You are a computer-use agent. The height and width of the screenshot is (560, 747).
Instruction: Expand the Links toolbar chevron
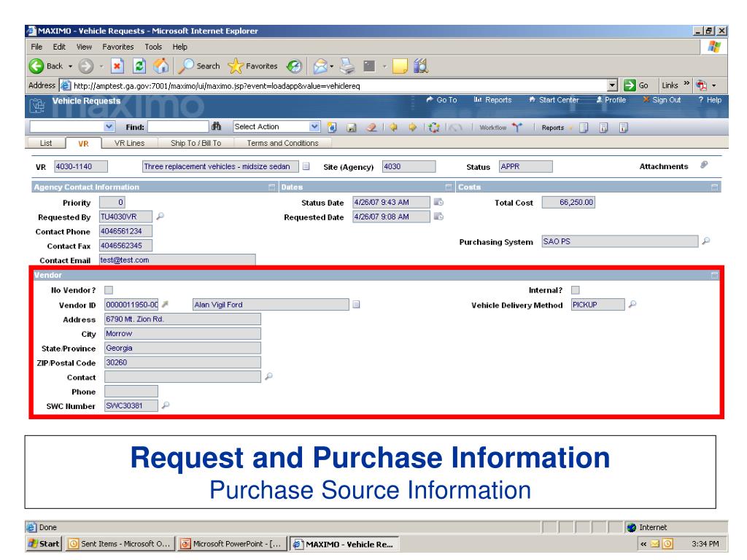point(686,83)
